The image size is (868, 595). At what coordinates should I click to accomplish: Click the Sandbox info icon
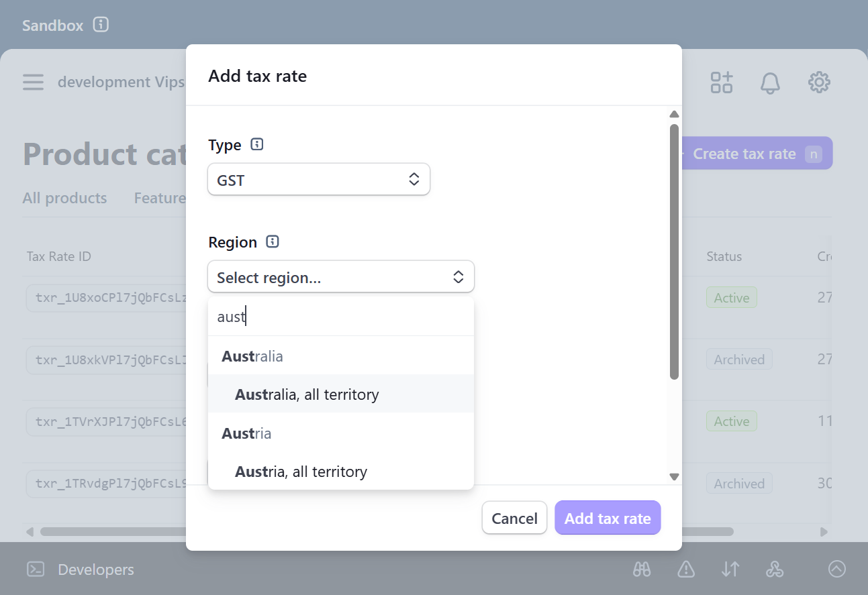(x=101, y=25)
